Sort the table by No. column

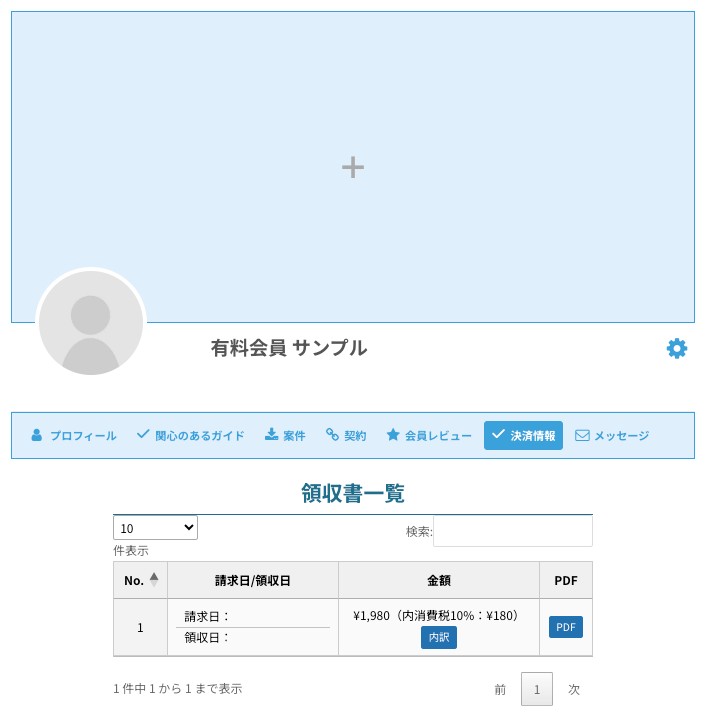(140, 580)
